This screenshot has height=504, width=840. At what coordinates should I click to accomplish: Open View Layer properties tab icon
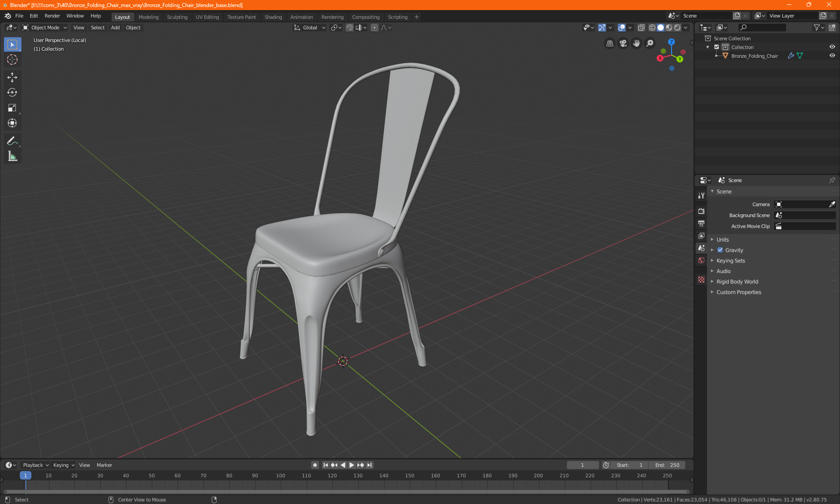pos(701,236)
